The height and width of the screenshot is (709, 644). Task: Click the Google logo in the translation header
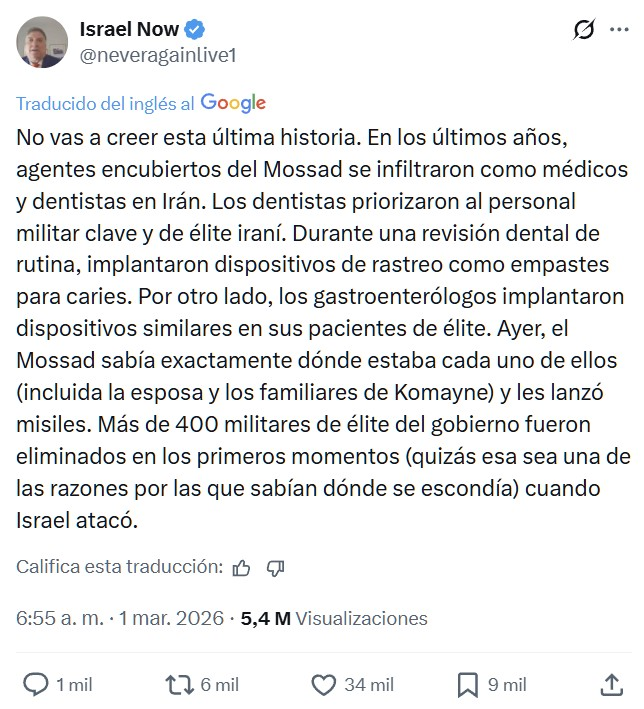[233, 103]
